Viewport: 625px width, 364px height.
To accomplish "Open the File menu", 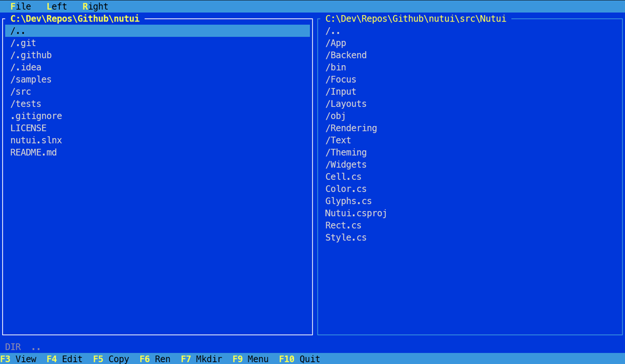I will (20, 7).
